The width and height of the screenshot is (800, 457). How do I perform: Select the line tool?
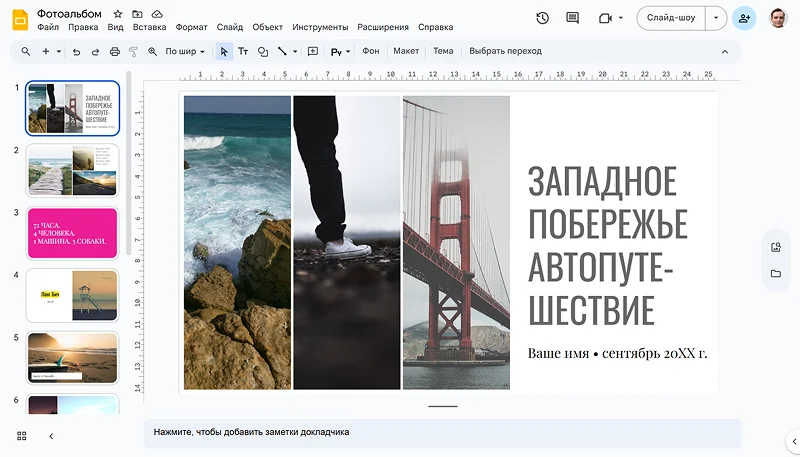pos(282,52)
